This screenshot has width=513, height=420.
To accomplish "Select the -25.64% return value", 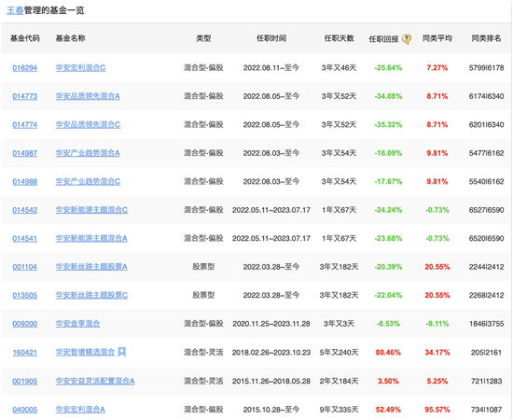I will [388, 68].
